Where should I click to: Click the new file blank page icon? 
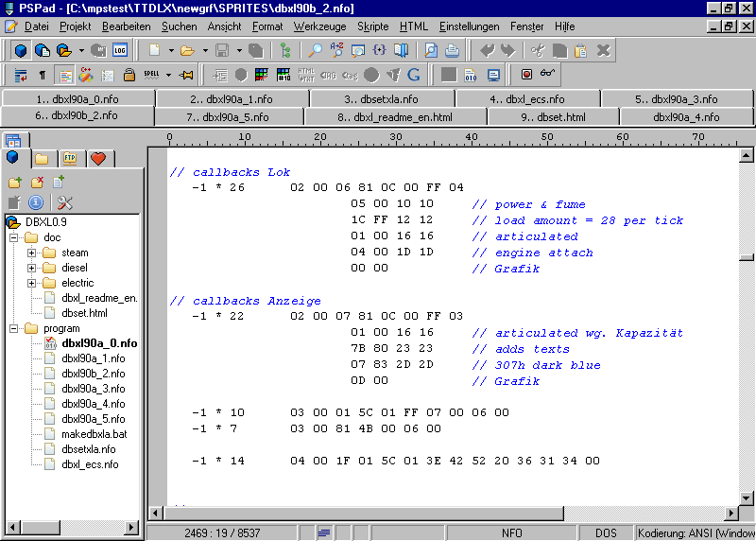pyautogui.click(x=154, y=50)
